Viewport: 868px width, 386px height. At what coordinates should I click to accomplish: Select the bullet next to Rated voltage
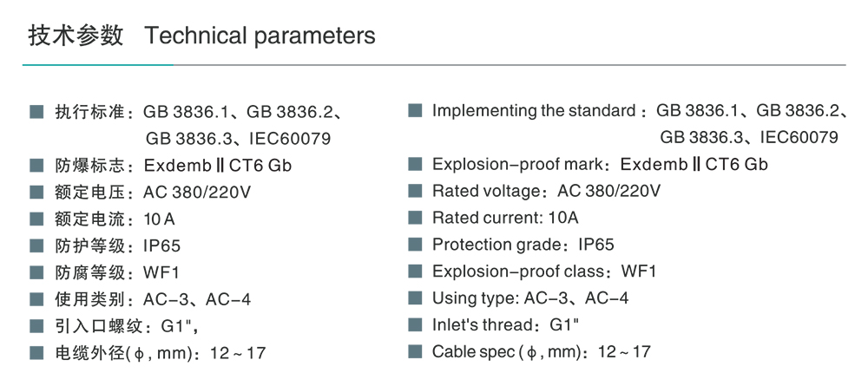pyautogui.click(x=415, y=191)
